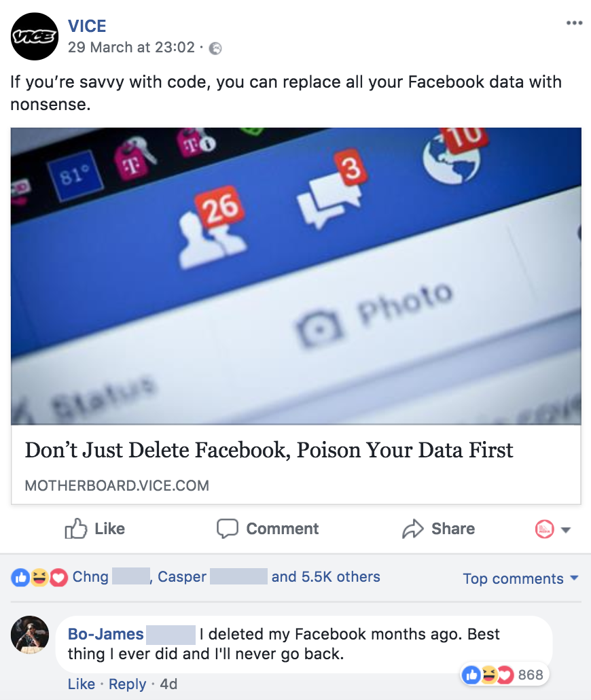Click Bo-James commenter profile picture
591x700 pixels.
(x=31, y=635)
